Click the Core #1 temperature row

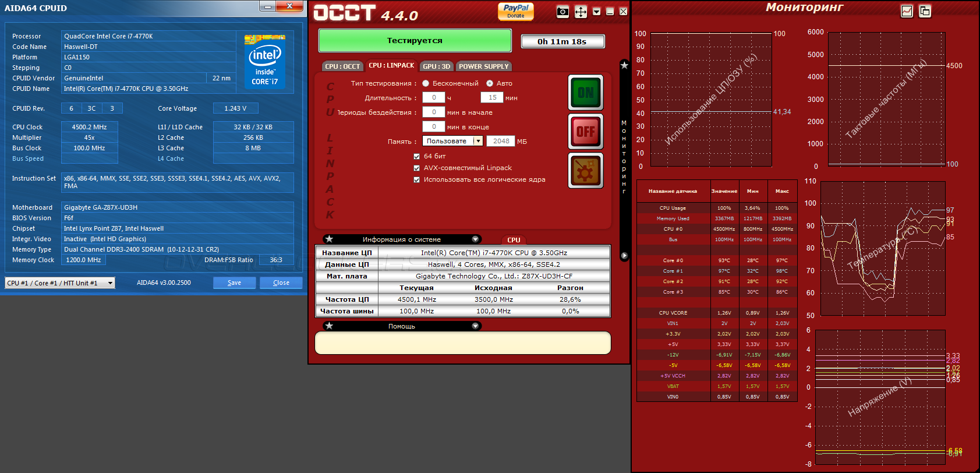717,271
